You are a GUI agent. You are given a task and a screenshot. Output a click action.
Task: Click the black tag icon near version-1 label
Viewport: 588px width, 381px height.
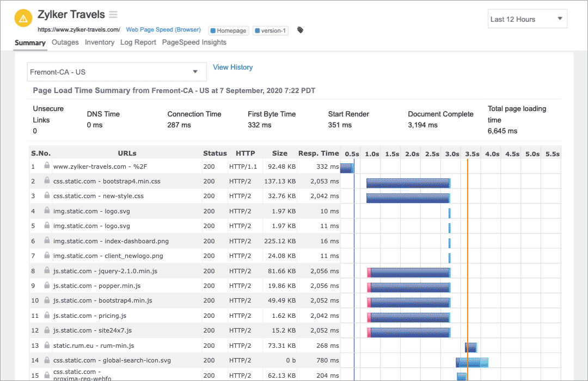click(299, 30)
